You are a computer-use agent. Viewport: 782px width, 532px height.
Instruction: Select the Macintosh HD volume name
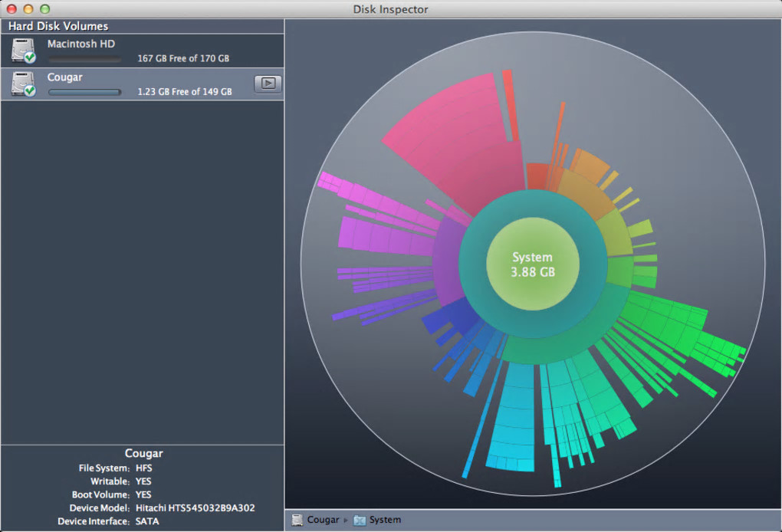[81, 44]
